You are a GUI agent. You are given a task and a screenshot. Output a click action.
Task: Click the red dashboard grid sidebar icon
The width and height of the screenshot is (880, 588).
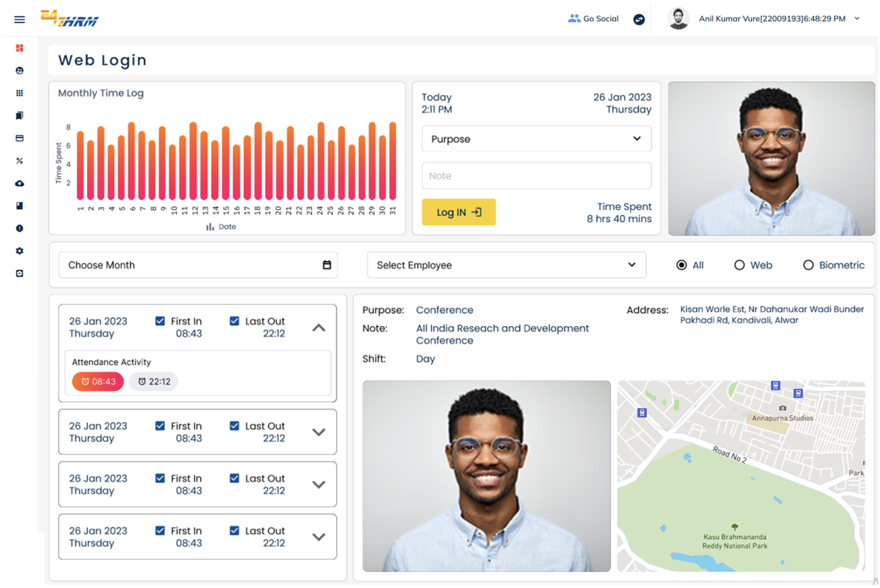tap(19, 48)
